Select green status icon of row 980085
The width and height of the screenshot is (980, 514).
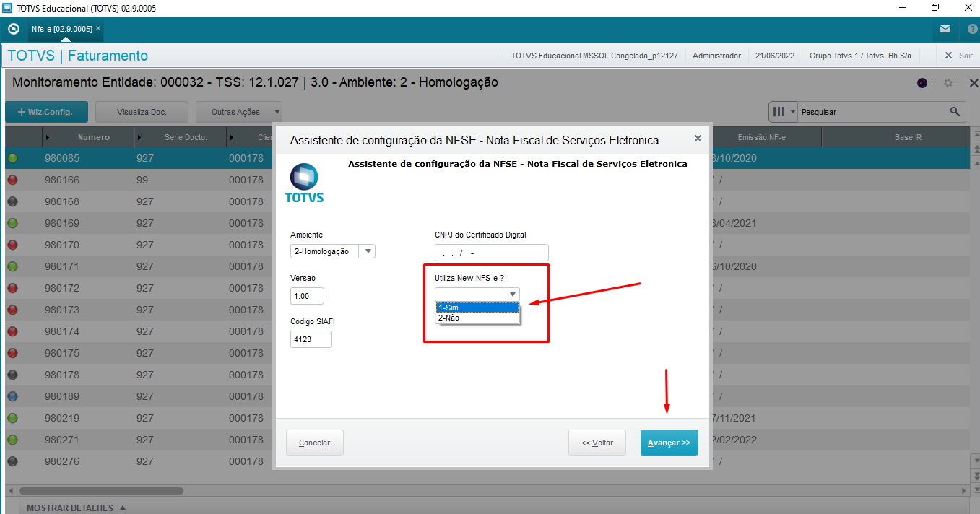point(13,158)
